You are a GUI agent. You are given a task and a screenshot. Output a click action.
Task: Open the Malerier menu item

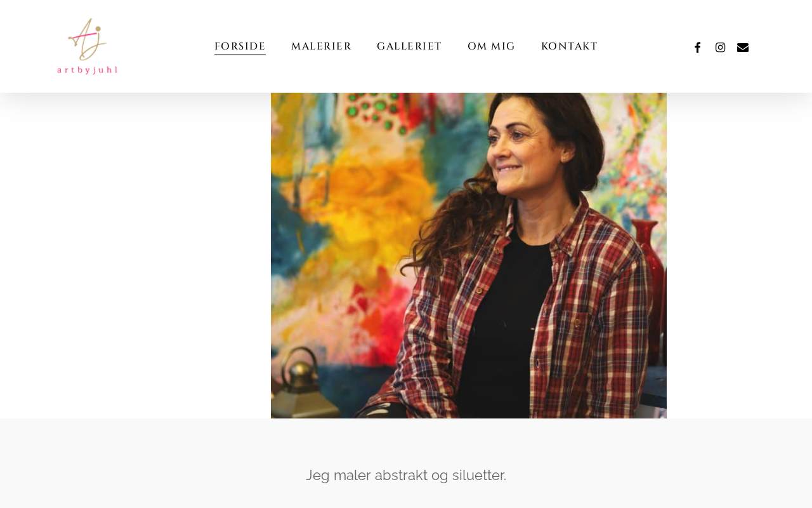tap(321, 46)
